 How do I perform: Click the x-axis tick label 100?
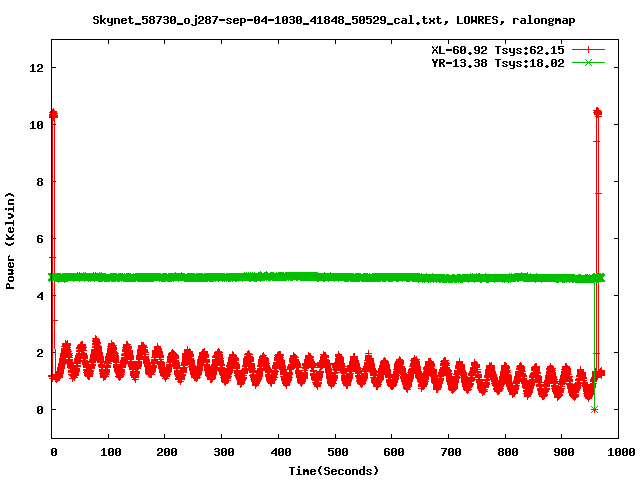pos(111,452)
